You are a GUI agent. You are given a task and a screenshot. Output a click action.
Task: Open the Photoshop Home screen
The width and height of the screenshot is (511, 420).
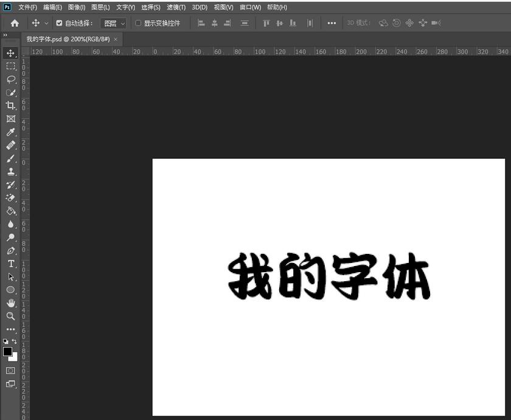pyautogui.click(x=13, y=23)
